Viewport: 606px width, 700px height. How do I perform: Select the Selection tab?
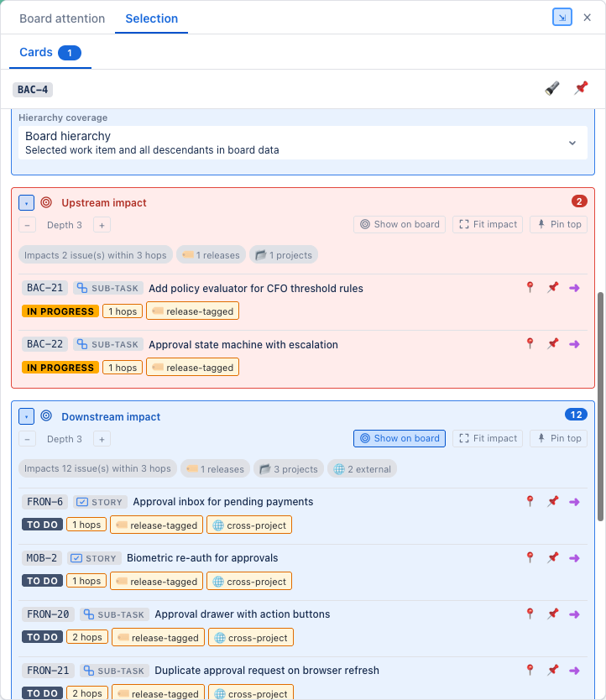[151, 18]
